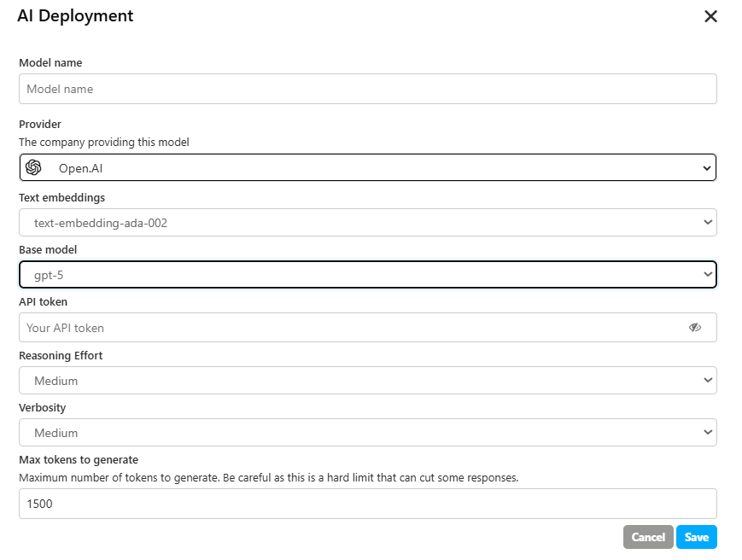Save the AI deployment
This screenshot has width=742, height=560.
(x=697, y=537)
